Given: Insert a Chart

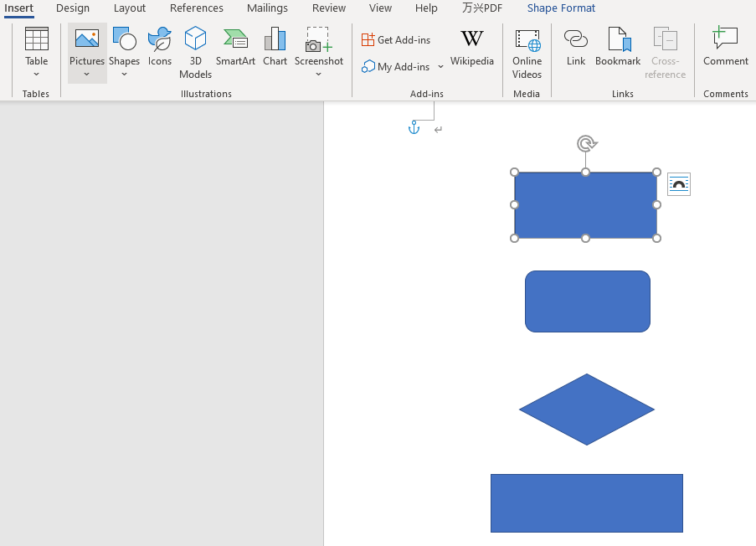Looking at the screenshot, I should [x=275, y=49].
